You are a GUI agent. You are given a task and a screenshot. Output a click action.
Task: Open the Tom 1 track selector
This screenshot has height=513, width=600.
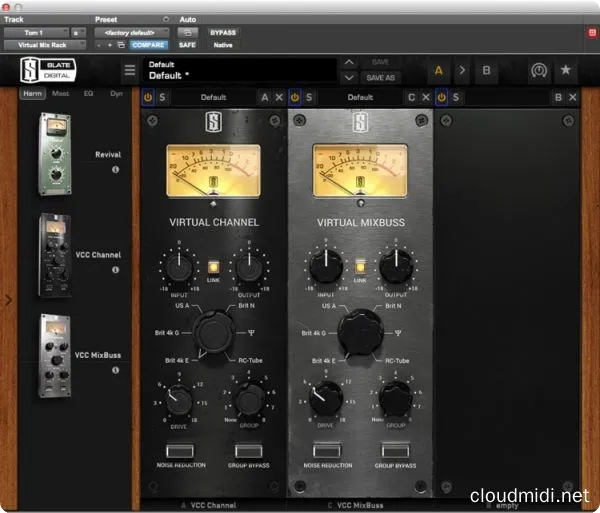click(34, 32)
